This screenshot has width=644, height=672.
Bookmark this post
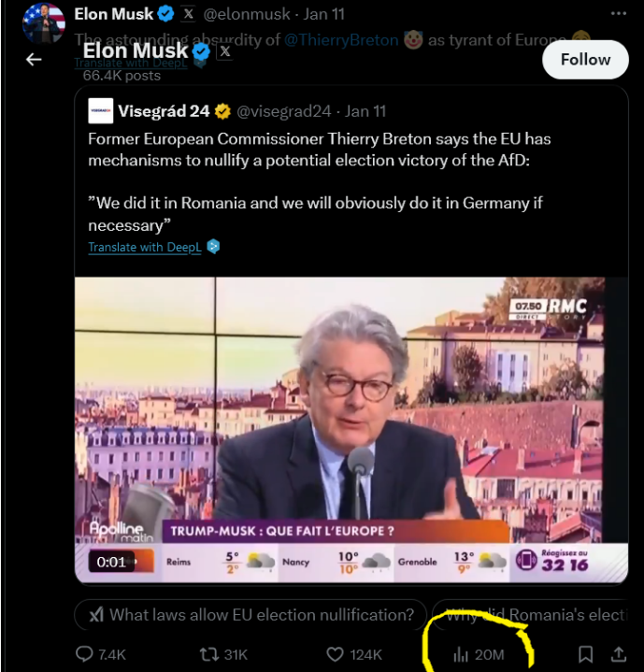(585, 654)
